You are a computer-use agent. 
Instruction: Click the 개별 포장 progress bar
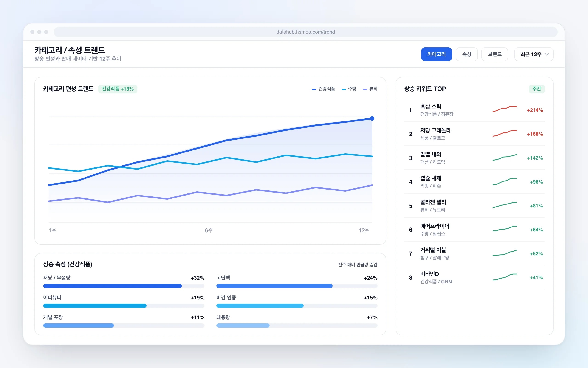point(124,325)
